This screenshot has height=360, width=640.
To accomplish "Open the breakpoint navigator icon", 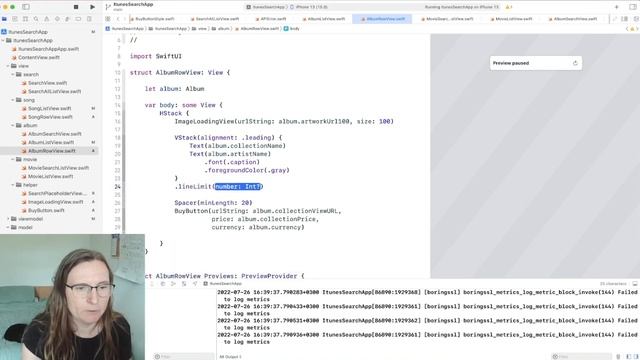I will pyautogui.click(x=78, y=19).
